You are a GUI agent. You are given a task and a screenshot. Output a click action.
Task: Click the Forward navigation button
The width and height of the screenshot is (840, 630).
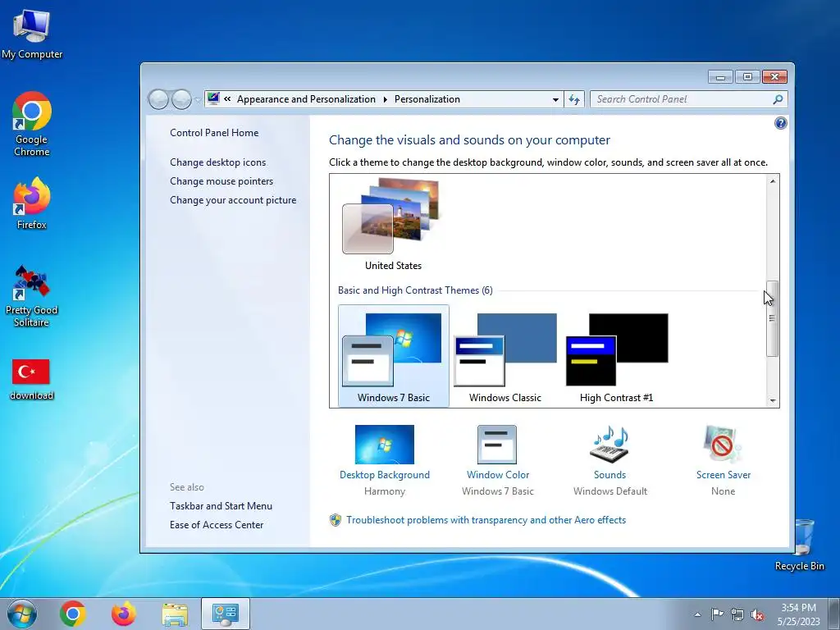[181, 99]
